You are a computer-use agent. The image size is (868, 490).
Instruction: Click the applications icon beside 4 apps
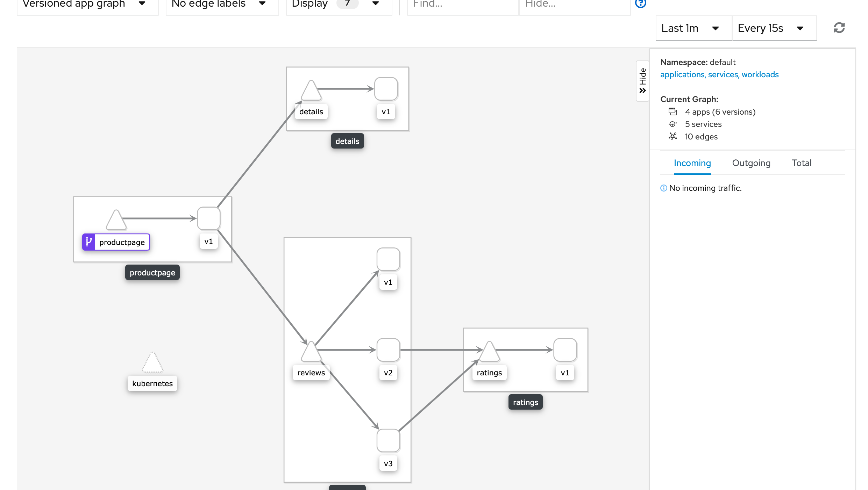click(x=673, y=111)
